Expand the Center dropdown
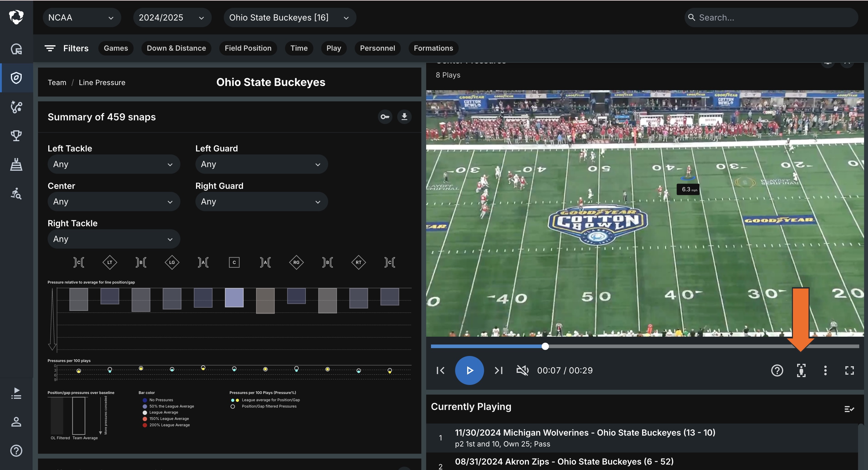868x470 pixels. pos(114,202)
